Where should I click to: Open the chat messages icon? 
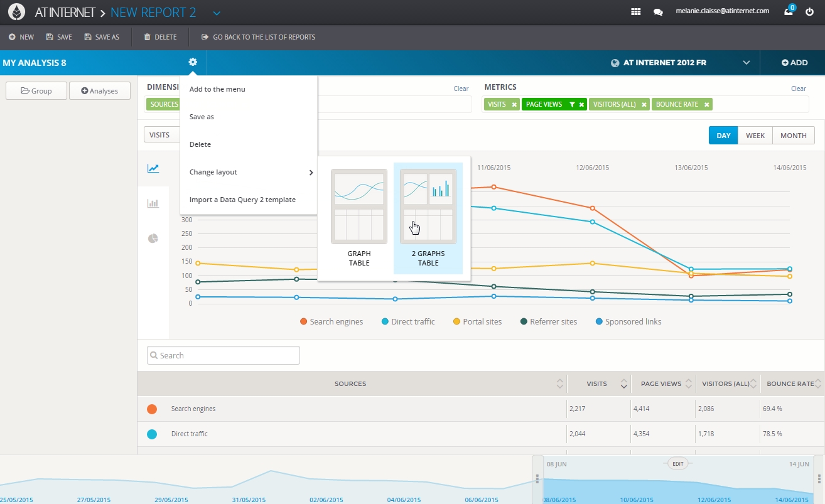click(658, 12)
